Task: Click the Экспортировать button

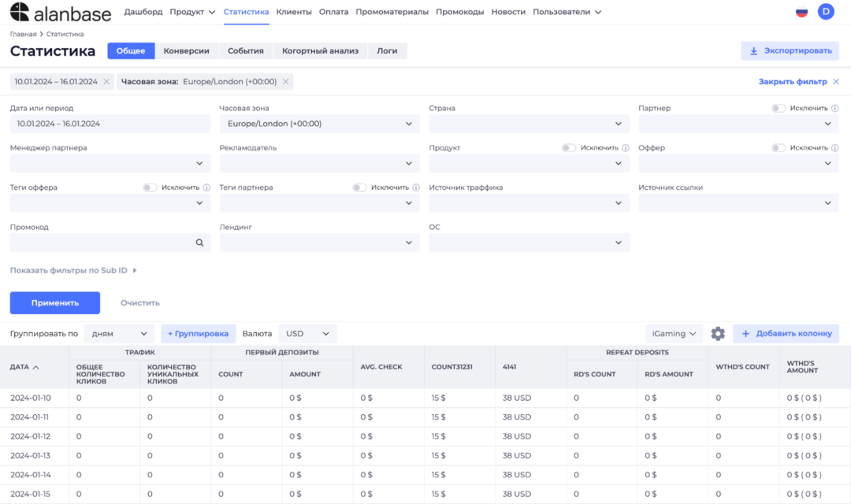Action: [x=790, y=51]
